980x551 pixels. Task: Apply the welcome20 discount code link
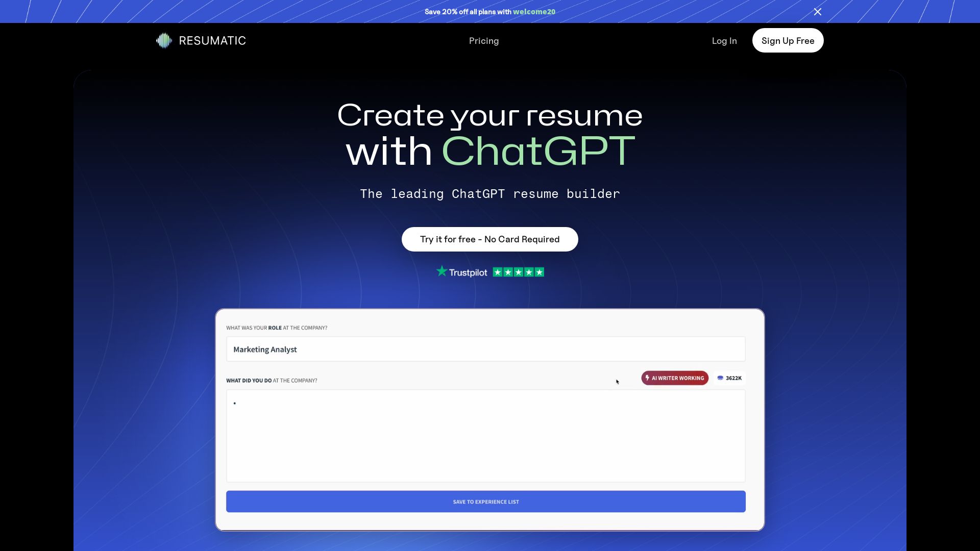[534, 11]
